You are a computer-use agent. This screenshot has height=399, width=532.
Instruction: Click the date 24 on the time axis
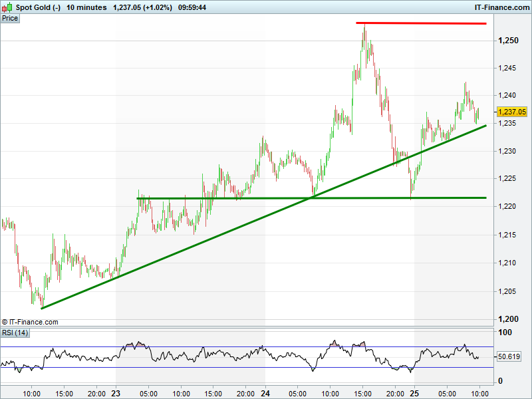pos(265,393)
